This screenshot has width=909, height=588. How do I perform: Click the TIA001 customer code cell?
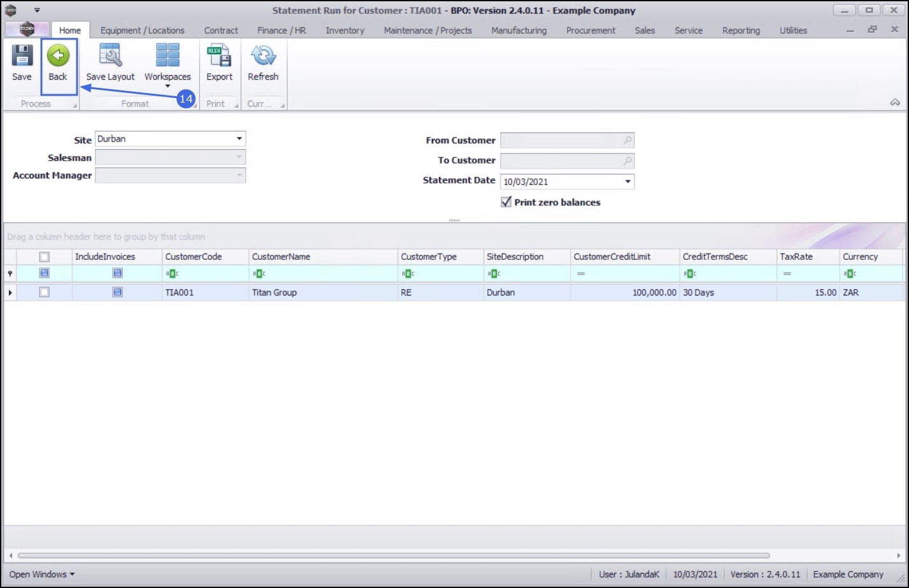tap(205, 292)
